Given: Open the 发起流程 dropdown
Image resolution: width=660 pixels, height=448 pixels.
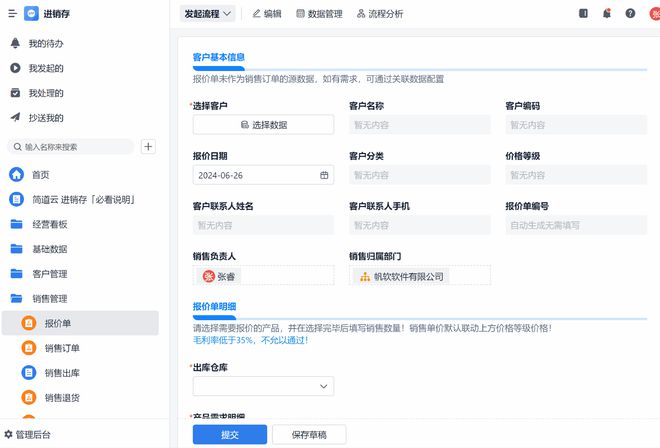Looking at the screenshot, I should (208, 13).
